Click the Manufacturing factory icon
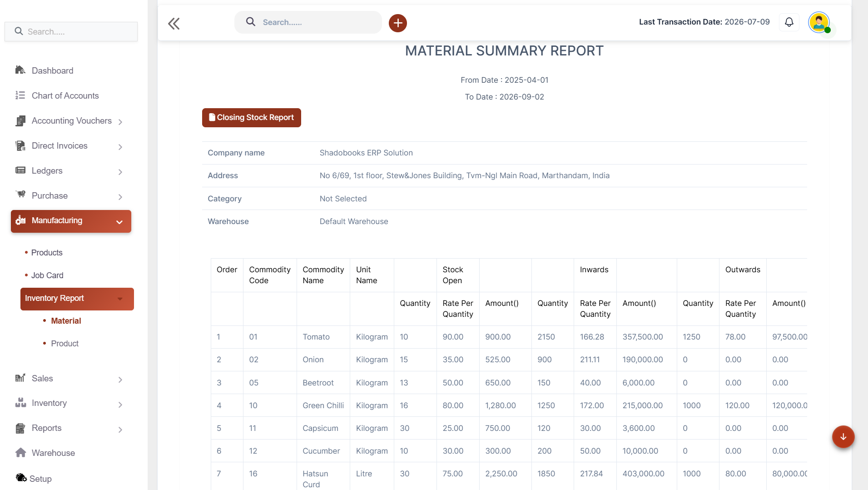The image size is (868, 490). pos(20,220)
